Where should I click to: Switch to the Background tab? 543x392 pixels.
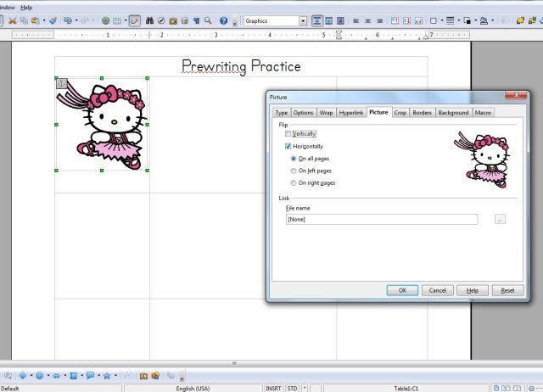click(x=453, y=113)
